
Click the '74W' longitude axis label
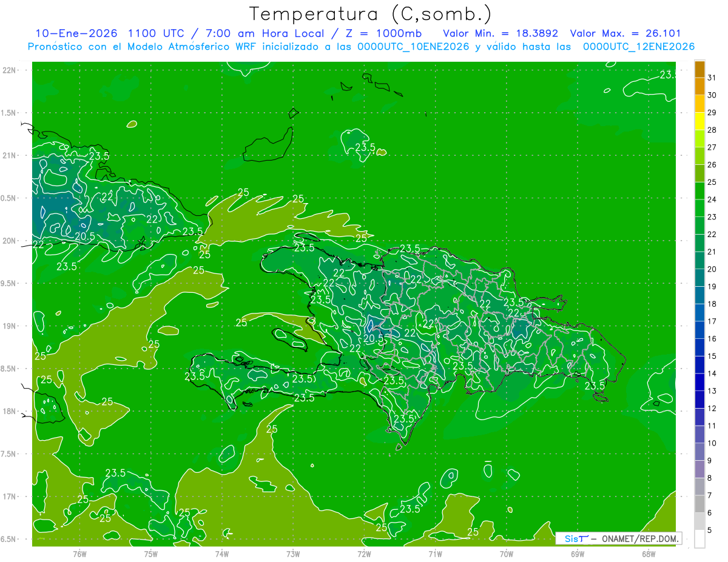click(221, 554)
